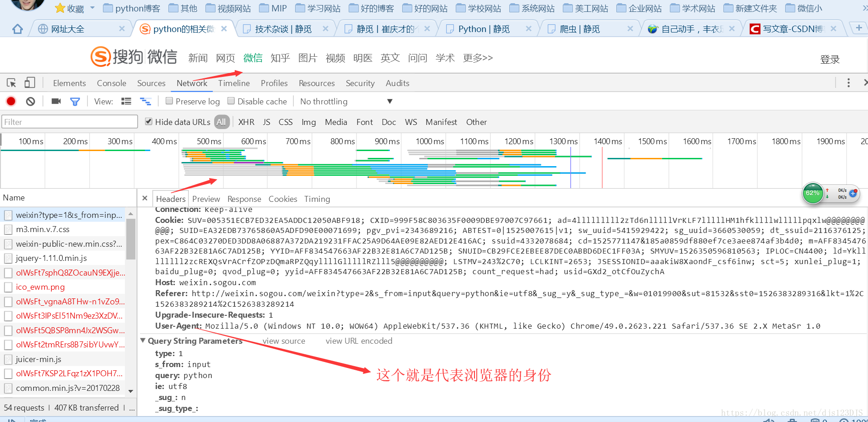
Task: Close the Python | 静觅 browser tab
Action: pos(528,29)
